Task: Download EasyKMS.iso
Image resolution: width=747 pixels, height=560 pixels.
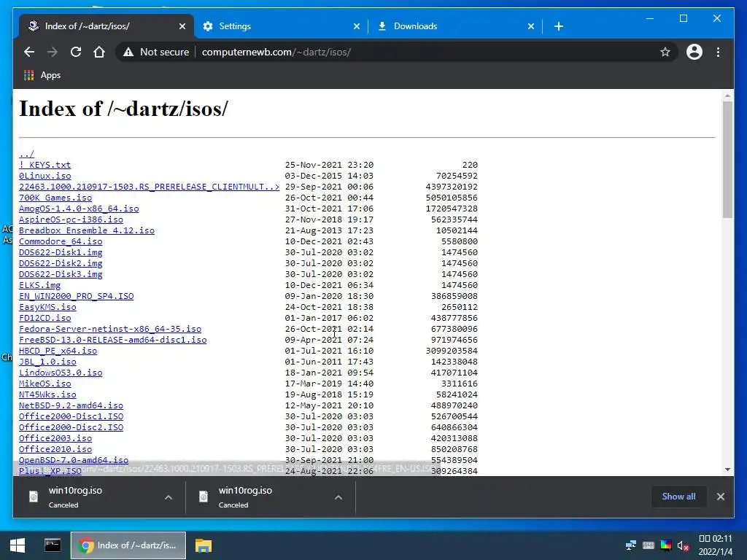Action: coord(47,307)
